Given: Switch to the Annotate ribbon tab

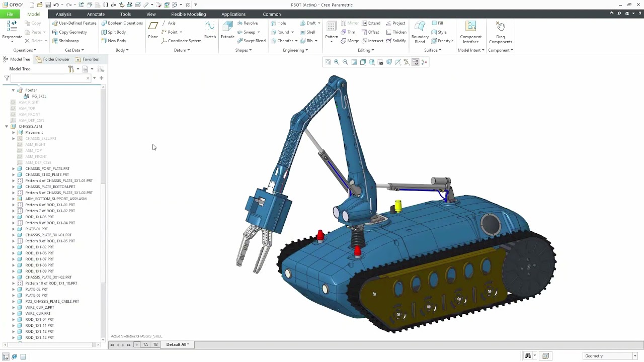Looking at the screenshot, I should point(96,14).
